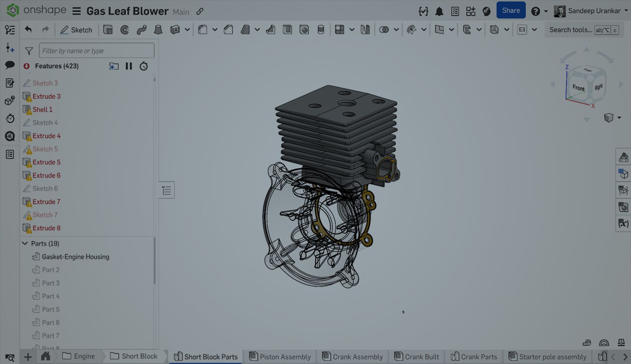The image size is (631, 364).
Task: Start the Shell feature tool
Action: tap(287, 30)
